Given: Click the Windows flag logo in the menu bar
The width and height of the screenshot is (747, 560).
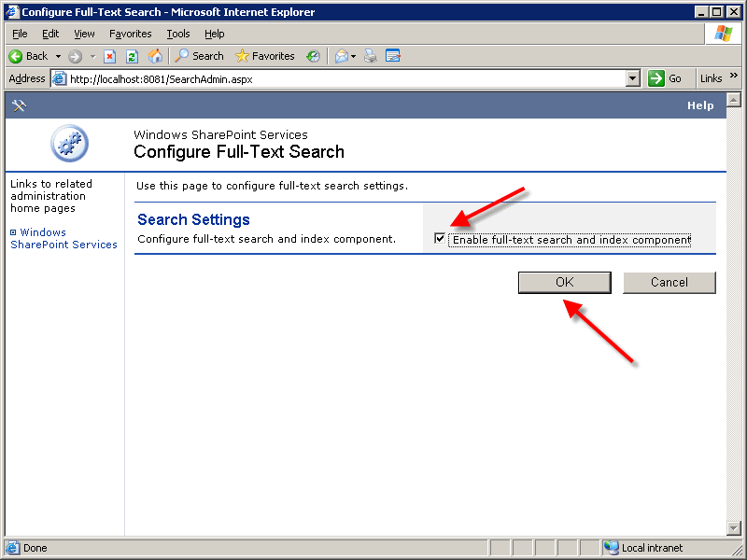Looking at the screenshot, I should click(723, 34).
